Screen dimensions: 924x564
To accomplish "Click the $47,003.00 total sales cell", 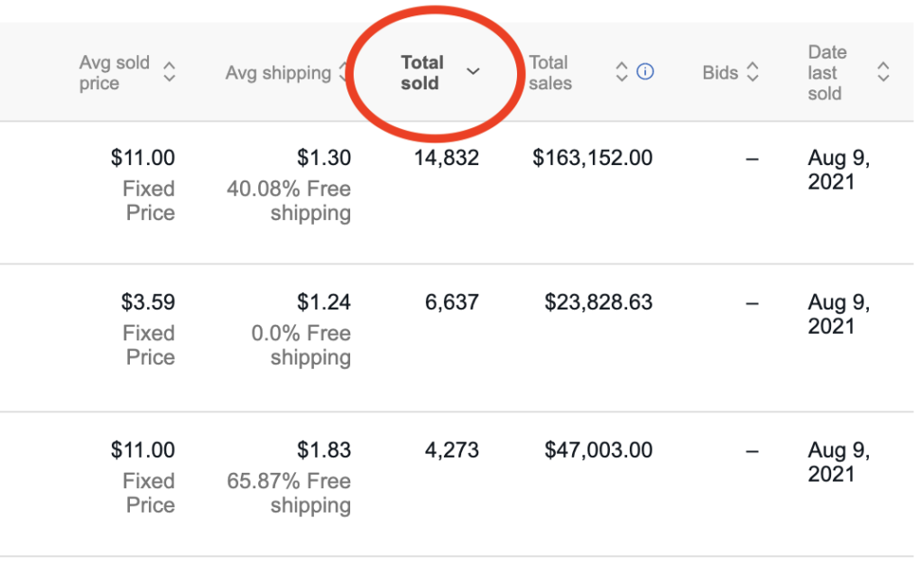I will click(x=598, y=450).
